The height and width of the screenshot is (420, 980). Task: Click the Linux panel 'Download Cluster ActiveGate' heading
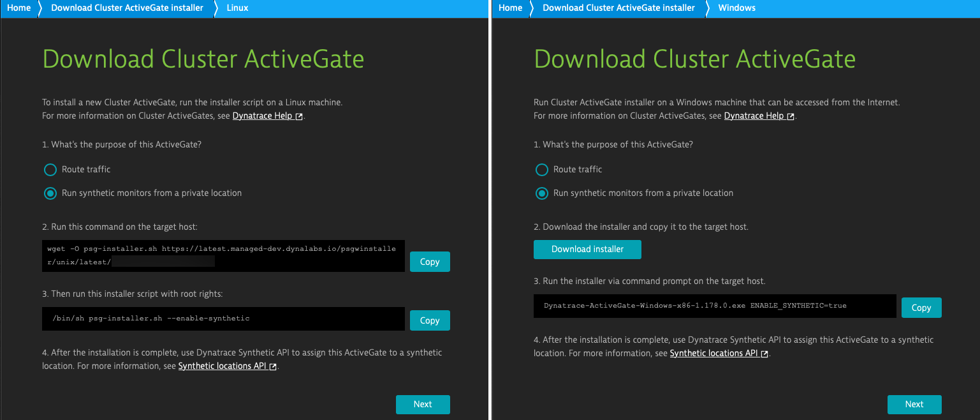coord(203,59)
